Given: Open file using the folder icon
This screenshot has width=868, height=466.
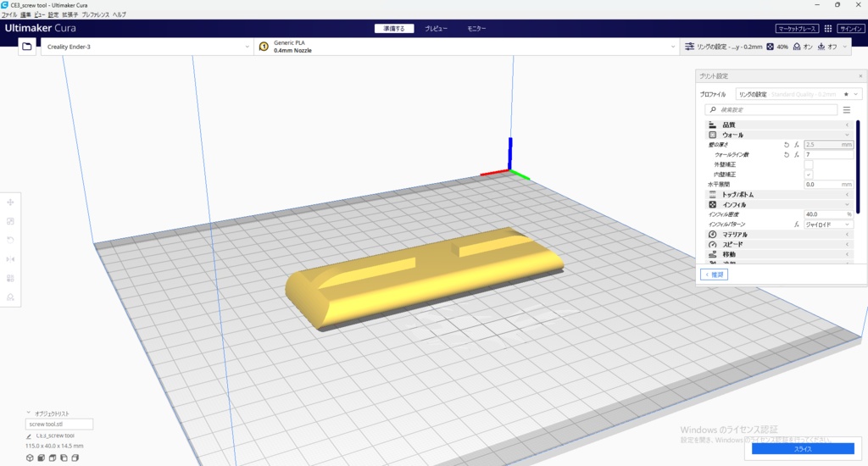Looking at the screenshot, I should point(26,47).
